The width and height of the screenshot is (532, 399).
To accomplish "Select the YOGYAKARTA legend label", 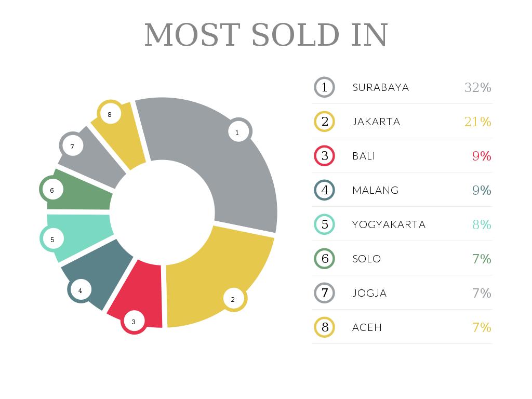I will coord(389,224).
